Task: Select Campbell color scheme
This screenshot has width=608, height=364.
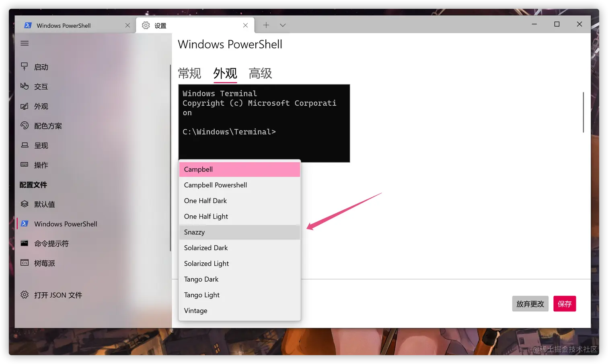Action: coord(240,169)
